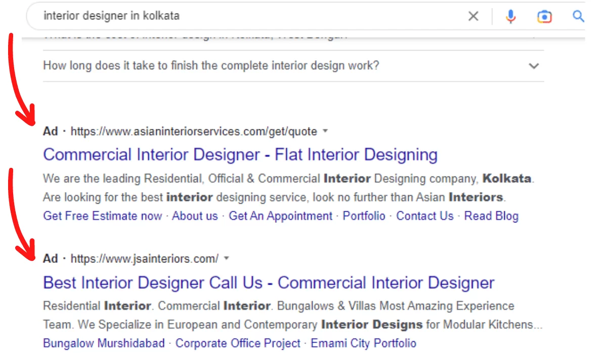Screen dimensions: 607x364
Task: Select 'Get An Appointment' sitelink
Action: pos(281,216)
